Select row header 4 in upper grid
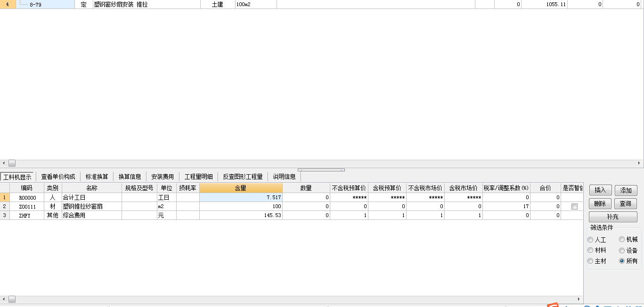This screenshot has height=307, width=644. (8, 4)
